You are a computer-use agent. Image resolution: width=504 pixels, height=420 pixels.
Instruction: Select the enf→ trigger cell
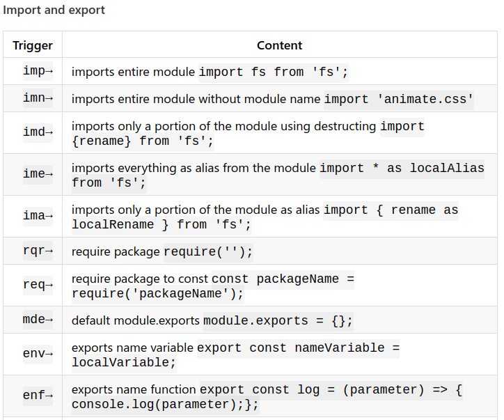(38, 396)
